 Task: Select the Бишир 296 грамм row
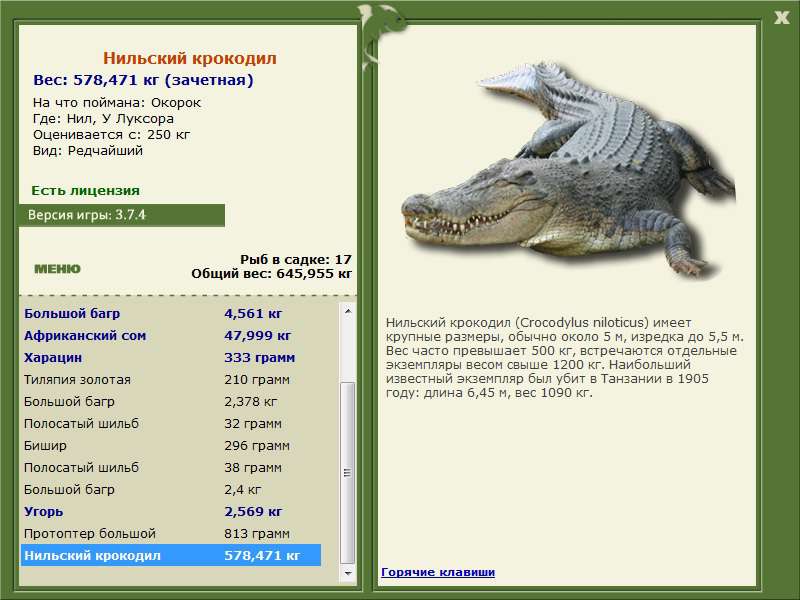pyautogui.click(x=171, y=445)
